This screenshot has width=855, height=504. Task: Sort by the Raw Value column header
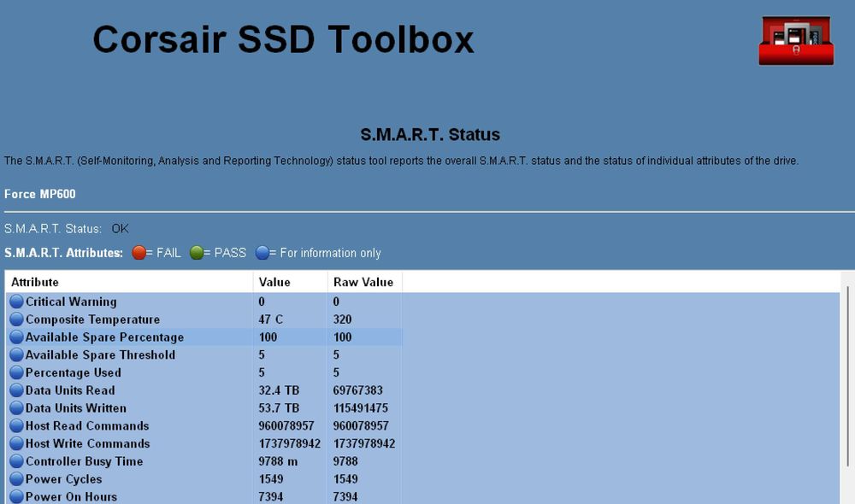365,282
